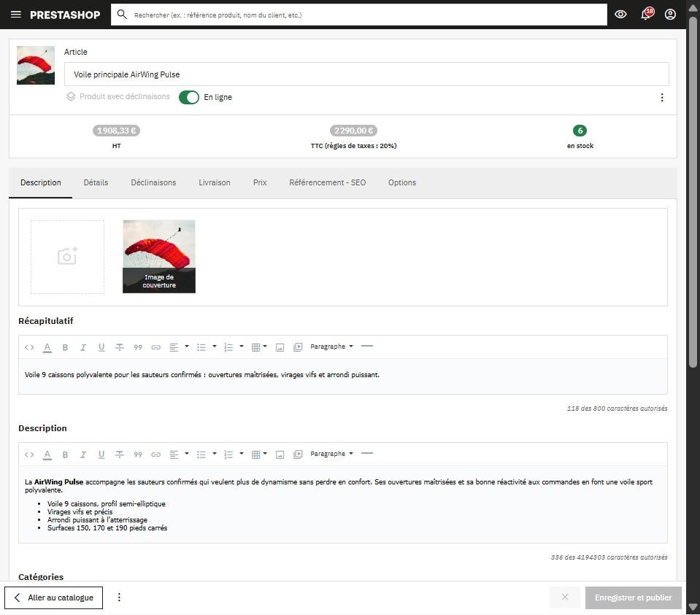700x615 pixels.
Task: Open Paragraphe dropdown in Description editor
Action: [331, 454]
